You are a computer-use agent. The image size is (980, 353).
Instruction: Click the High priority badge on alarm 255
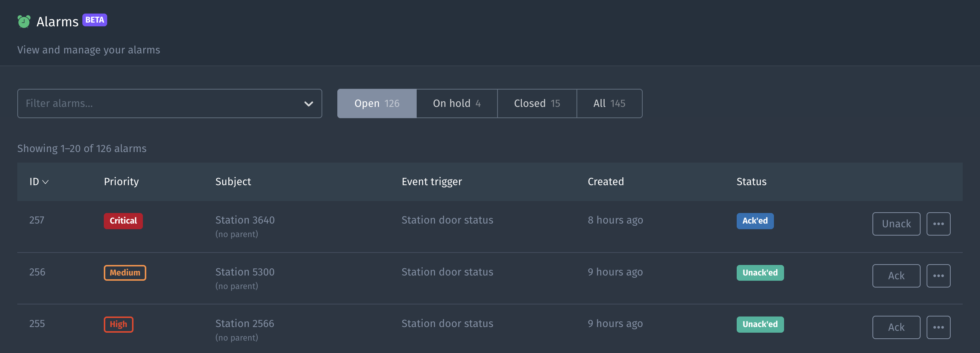click(x=118, y=324)
